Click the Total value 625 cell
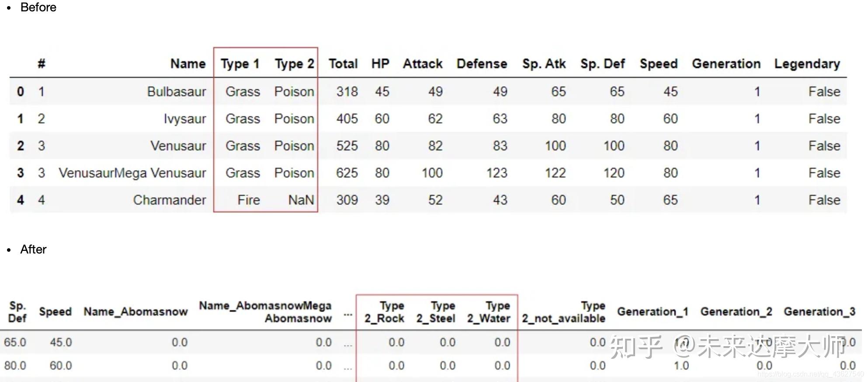Screen dimensions: 868x382 (347, 173)
